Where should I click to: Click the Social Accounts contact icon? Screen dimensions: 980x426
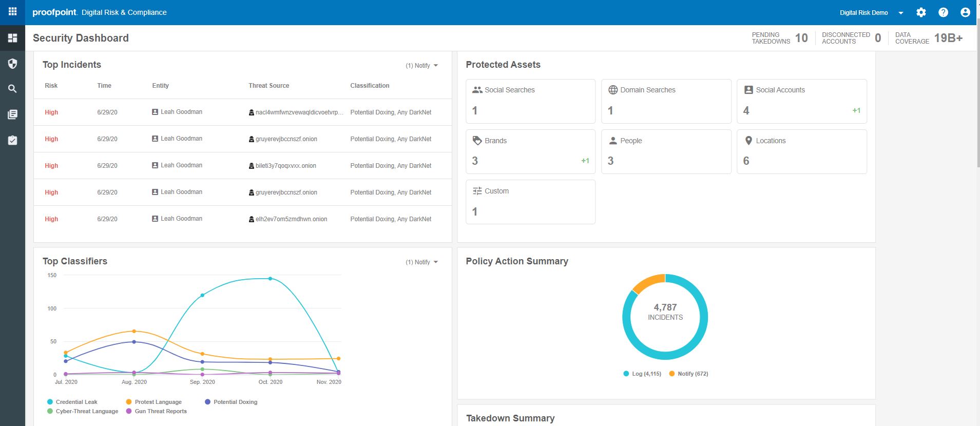(748, 90)
